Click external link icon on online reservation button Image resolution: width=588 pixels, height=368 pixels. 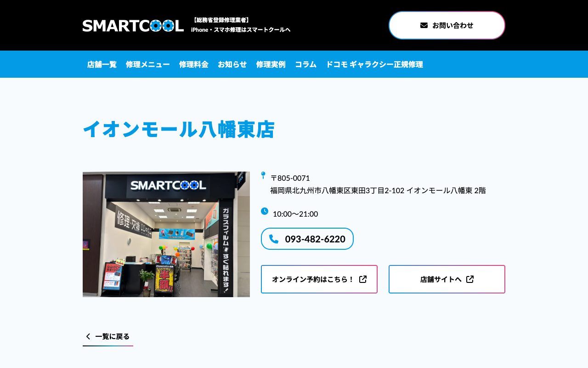pyautogui.click(x=363, y=279)
